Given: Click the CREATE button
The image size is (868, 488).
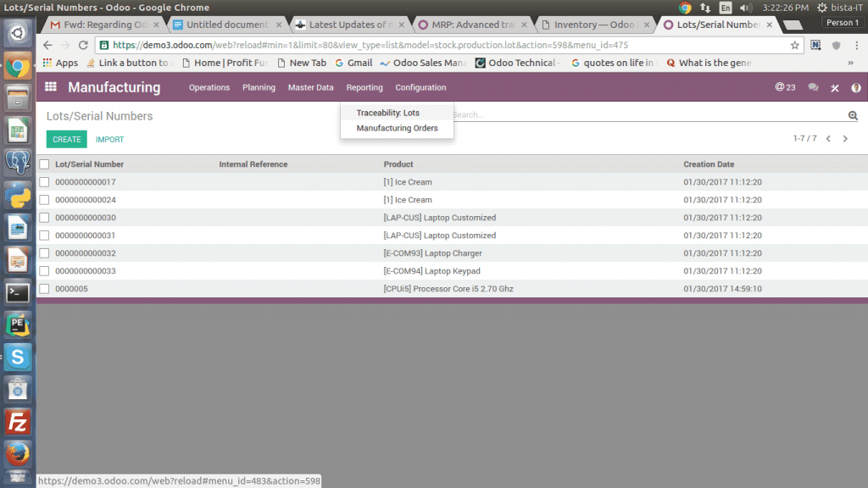Looking at the screenshot, I should point(66,139).
